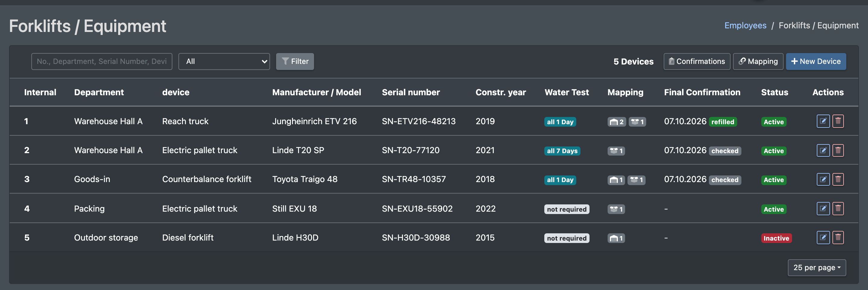Open the Confirmations view
This screenshot has height=290, width=868.
coord(697,61)
